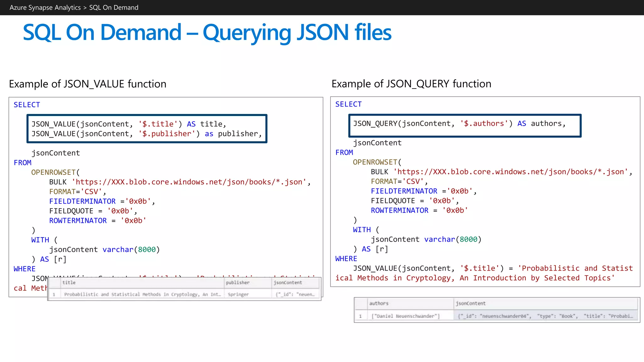Click 'ical Methods in Cryptology' line in the right code
644x362 pixels.
[475, 278]
